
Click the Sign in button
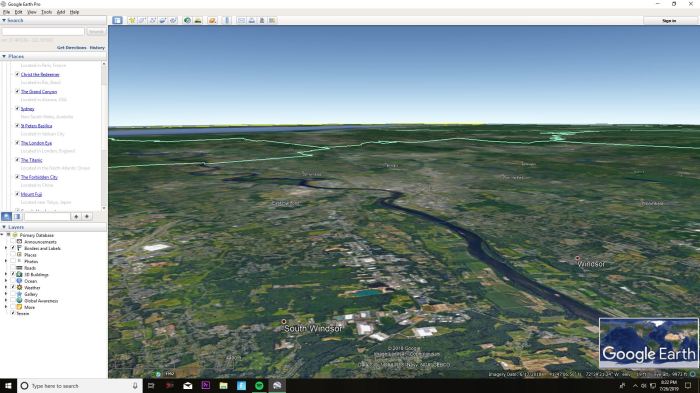pyautogui.click(x=669, y=21)
